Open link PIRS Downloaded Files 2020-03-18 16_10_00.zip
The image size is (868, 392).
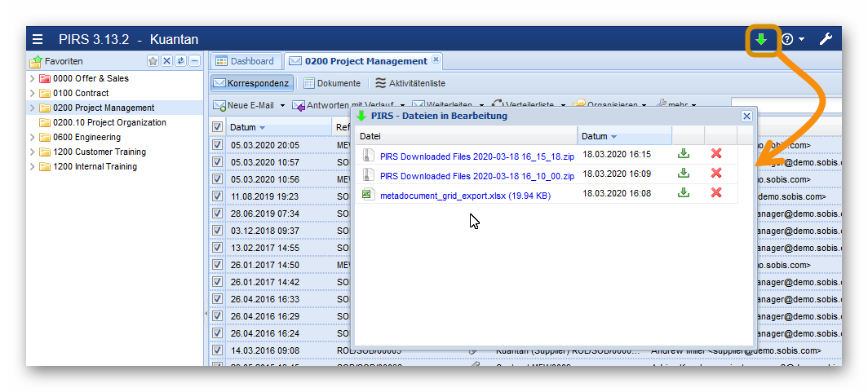coord(477,176)
